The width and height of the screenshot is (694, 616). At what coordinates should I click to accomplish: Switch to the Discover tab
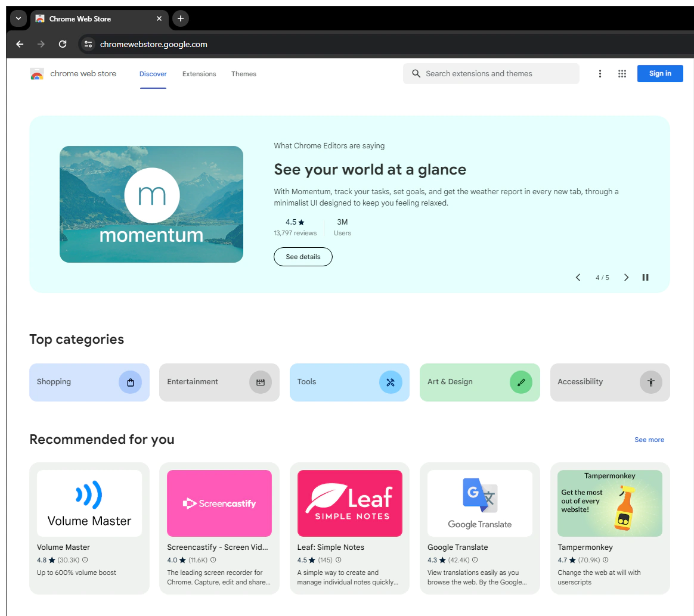coord(153,74)
